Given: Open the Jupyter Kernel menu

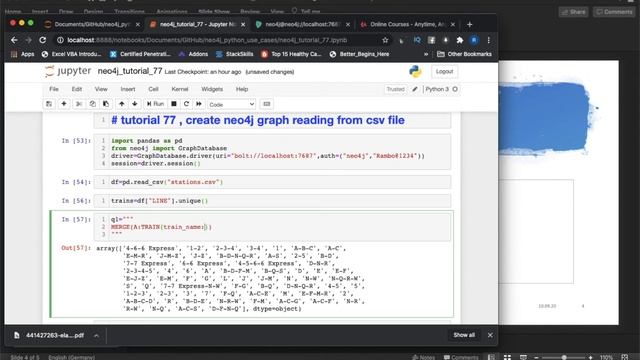Looking at the screenshot, I should (180, 89).
